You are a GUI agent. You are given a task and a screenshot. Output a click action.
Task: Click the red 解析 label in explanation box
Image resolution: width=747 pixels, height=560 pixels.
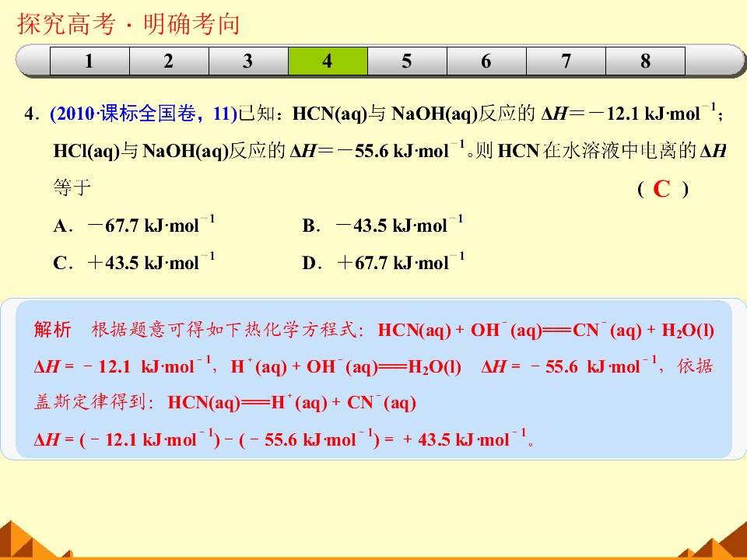[52, 330]
